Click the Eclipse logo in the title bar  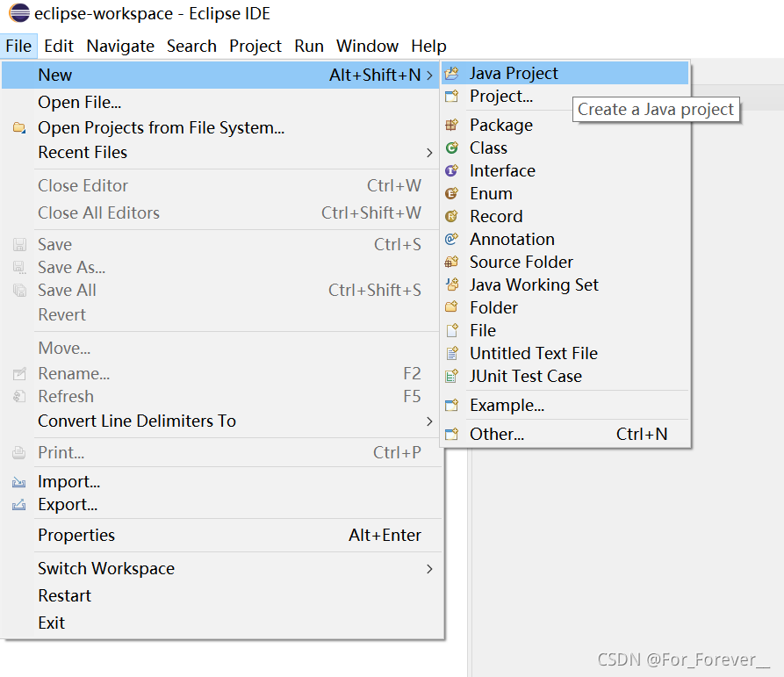pyautogui.click(x=19, y=12)
